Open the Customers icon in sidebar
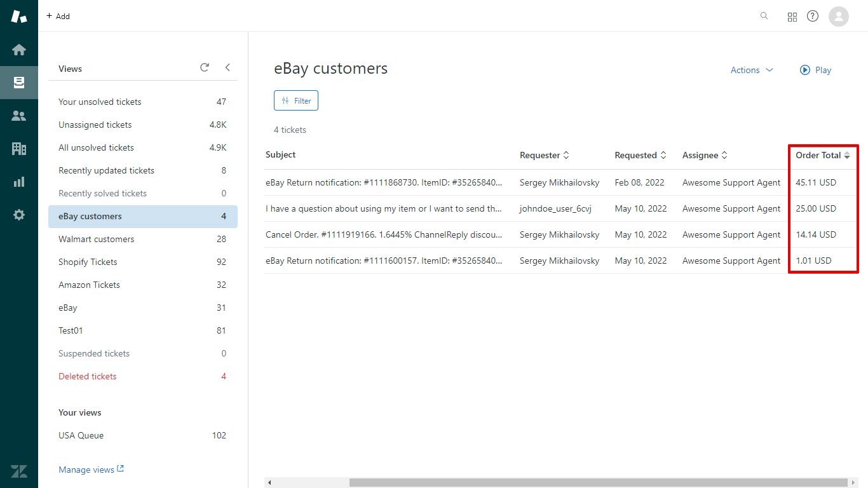Screen dimensions: 868x488 pyautogui.click(x=19, y=116)
